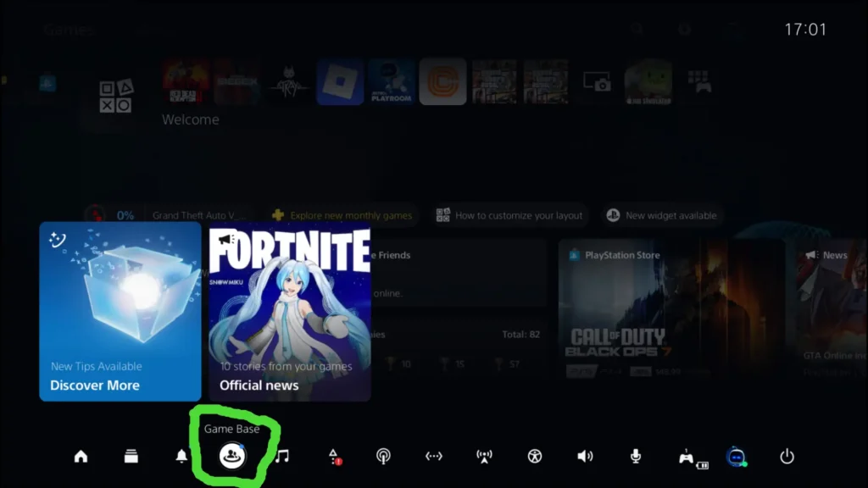Open the Profile avatar icon
Screen dimensions: 868x488
737,457
